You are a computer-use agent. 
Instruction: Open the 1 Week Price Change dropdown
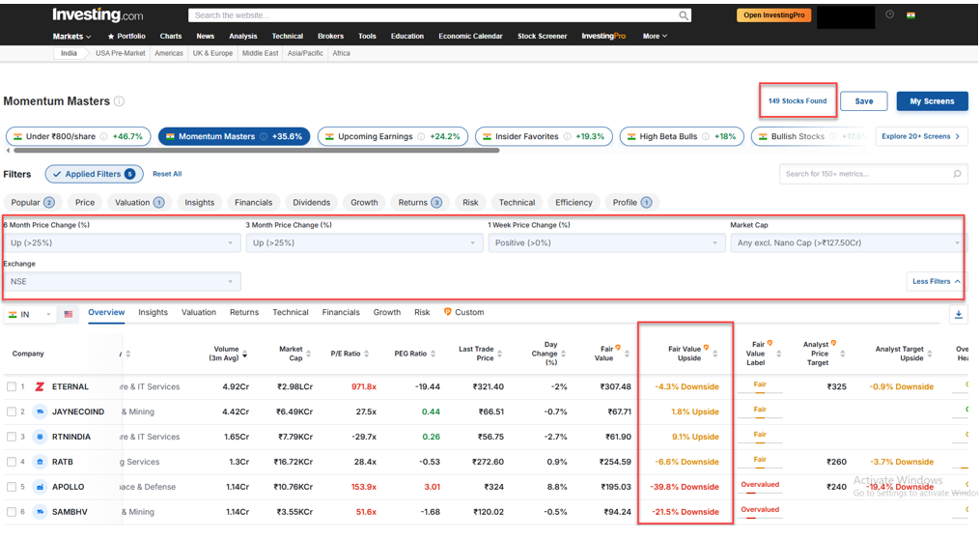(606, 243)
